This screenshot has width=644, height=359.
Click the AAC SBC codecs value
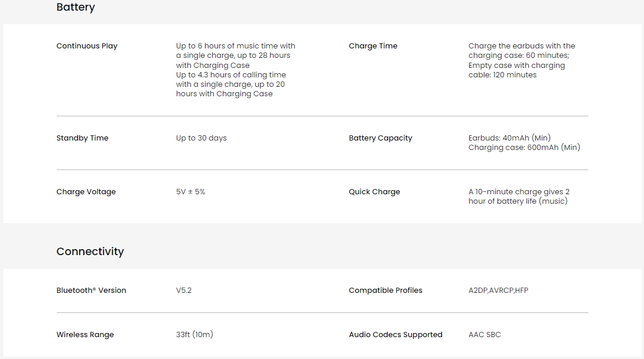pos(484,335)
